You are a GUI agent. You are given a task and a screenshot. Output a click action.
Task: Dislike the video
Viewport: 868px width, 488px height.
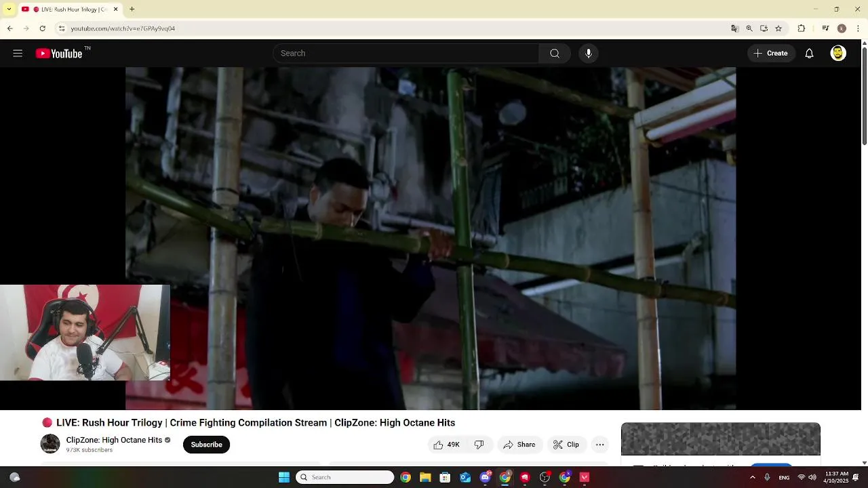[479, 445]
